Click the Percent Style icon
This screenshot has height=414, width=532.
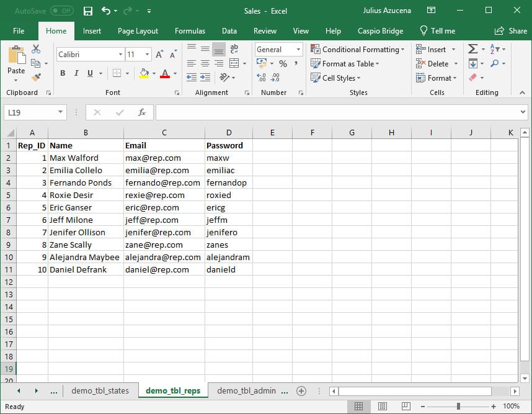pyautogui.click(x=283, y=63)
